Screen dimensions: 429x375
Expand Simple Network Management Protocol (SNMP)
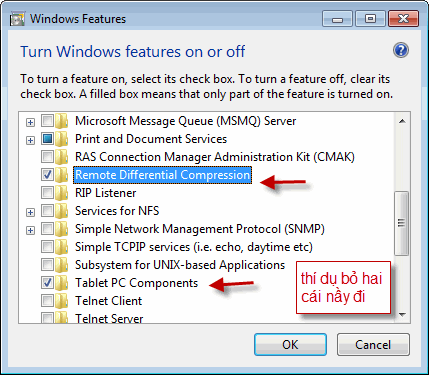pos(30,230)
